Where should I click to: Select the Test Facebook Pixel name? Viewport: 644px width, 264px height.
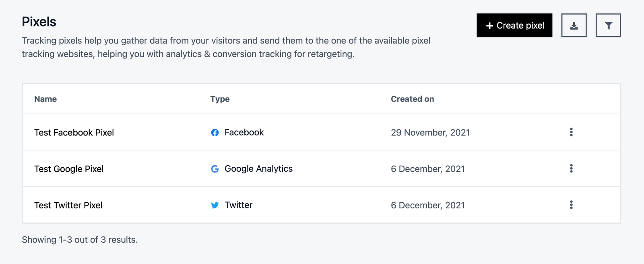coord(74,133)
